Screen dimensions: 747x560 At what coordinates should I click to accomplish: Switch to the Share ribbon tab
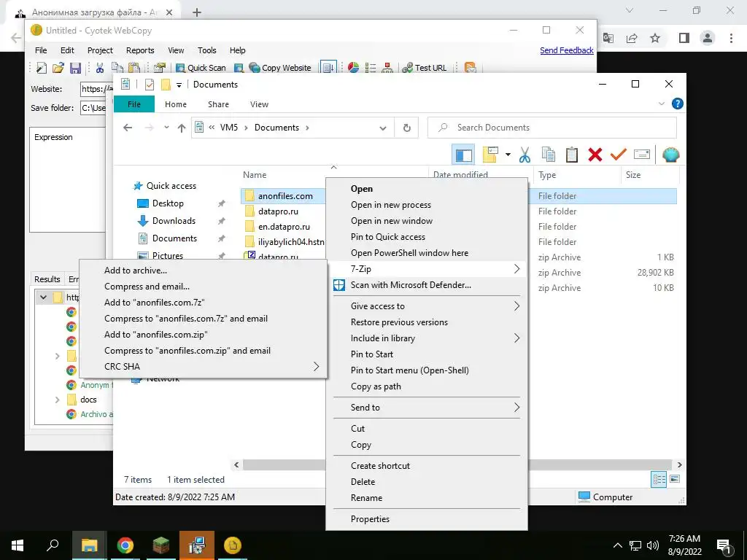point(218,104)
